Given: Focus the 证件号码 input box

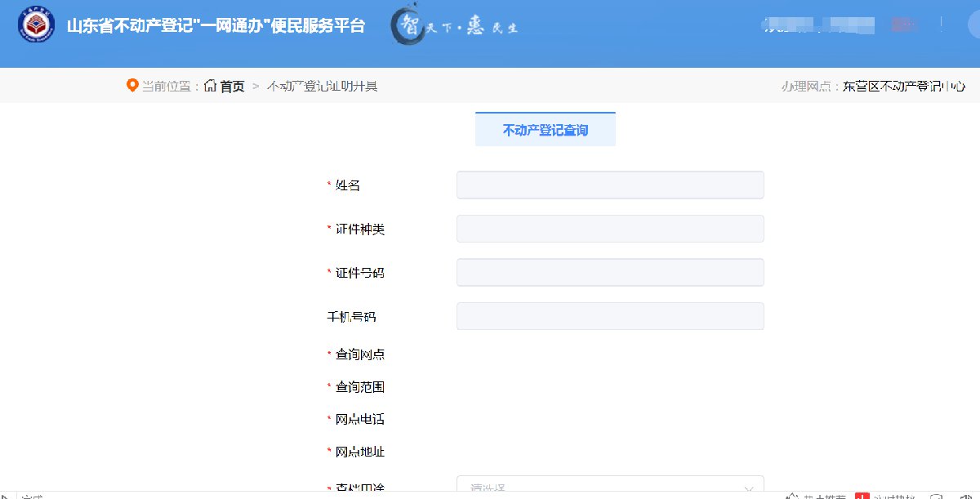Looking at the screenshot, I should tap(609, 273).
